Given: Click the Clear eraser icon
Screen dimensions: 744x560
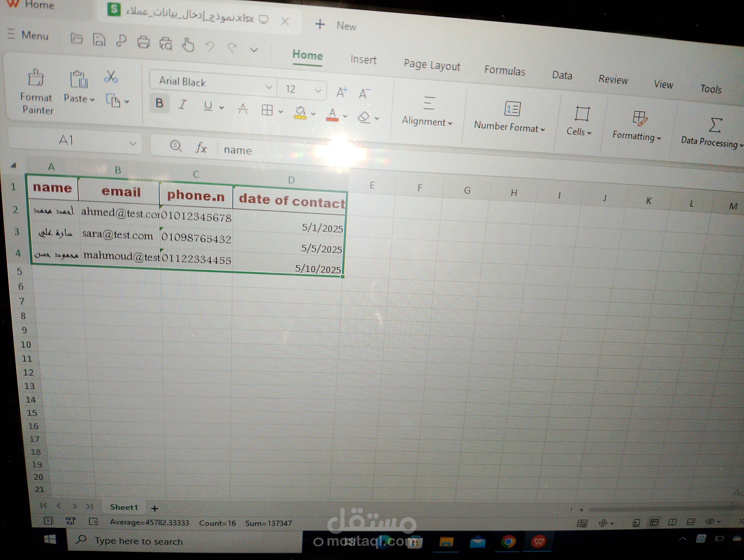Looking at the screenshot, I should click(364, 117).
